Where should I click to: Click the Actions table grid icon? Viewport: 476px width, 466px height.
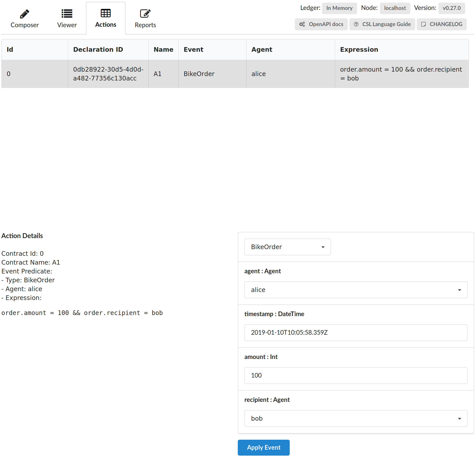106,13
